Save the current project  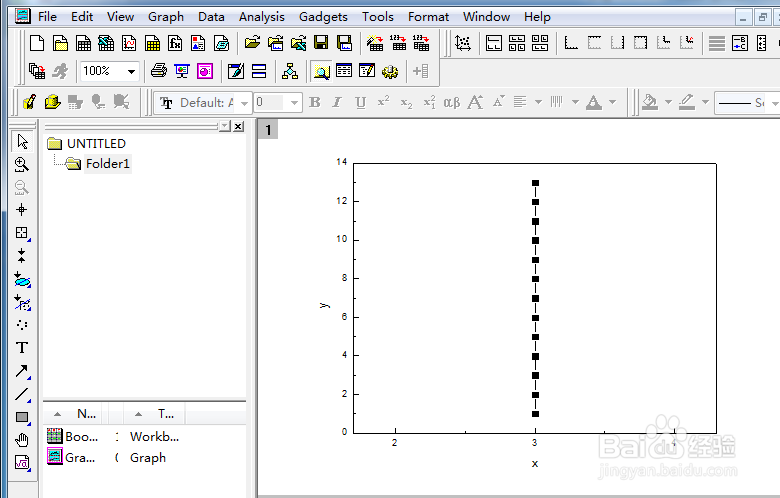[321, 43]
